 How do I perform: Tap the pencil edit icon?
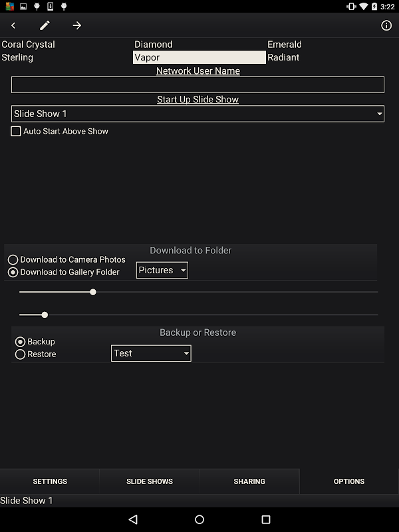pyautogui.click(x=45, y=25)
